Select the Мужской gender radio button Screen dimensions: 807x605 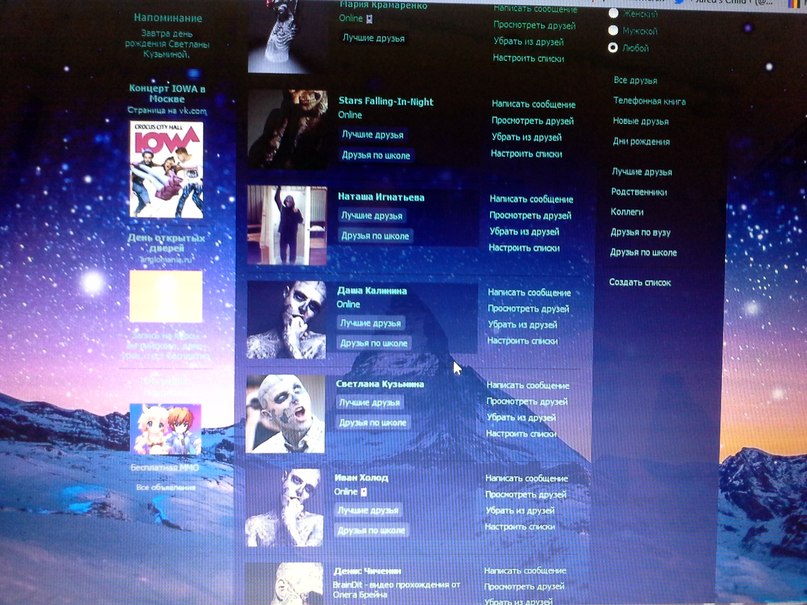[613, 30]
